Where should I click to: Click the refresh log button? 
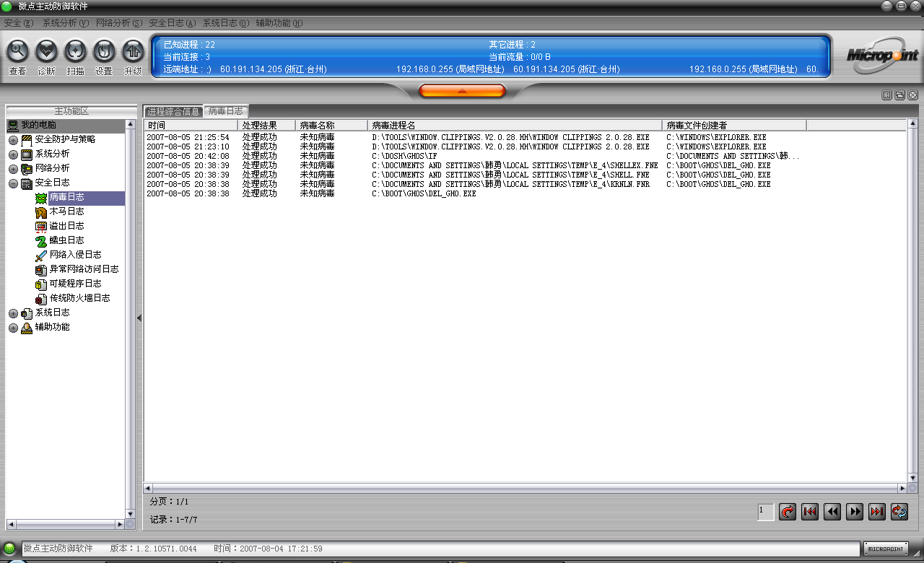coord(899,512)
